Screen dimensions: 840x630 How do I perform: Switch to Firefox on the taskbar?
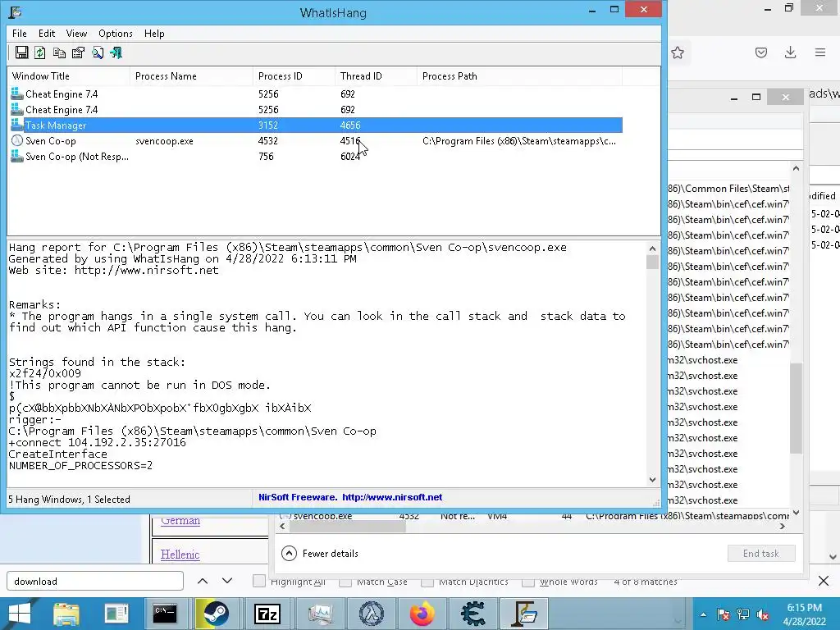pyautogui.click(x=422, y=614)
